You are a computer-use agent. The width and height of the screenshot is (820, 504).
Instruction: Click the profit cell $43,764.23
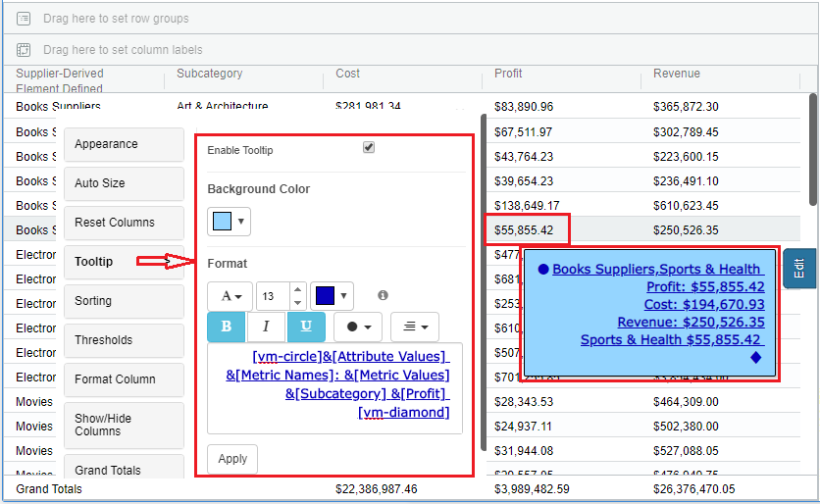[x=524, y=157]
